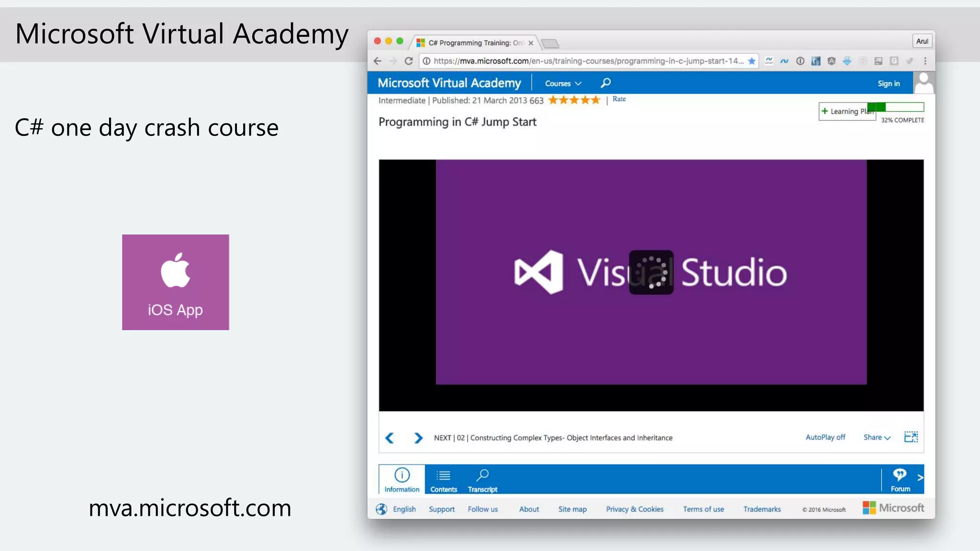
Task: Click the blue squiggle extension icon
Action: (784, 61)
